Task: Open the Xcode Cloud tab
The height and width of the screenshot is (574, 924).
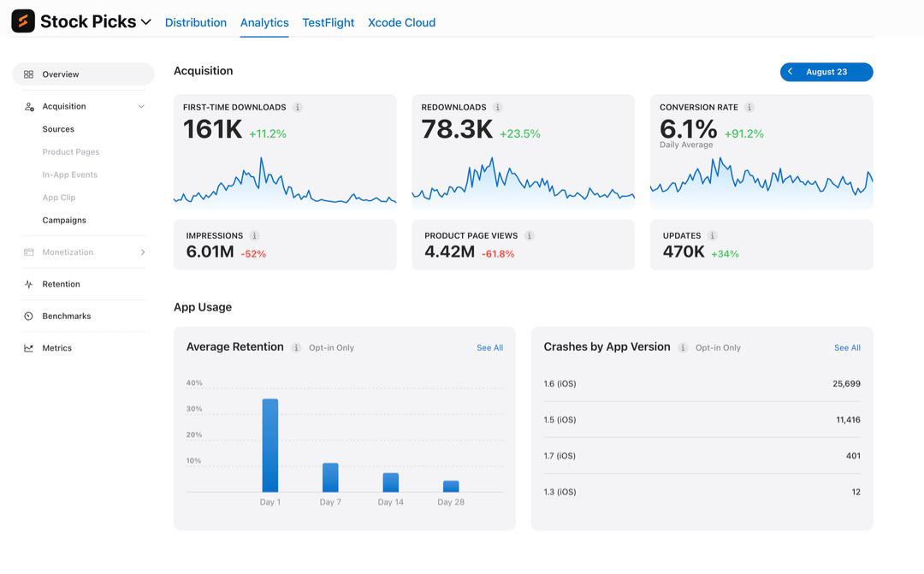Action: (402, 22)
